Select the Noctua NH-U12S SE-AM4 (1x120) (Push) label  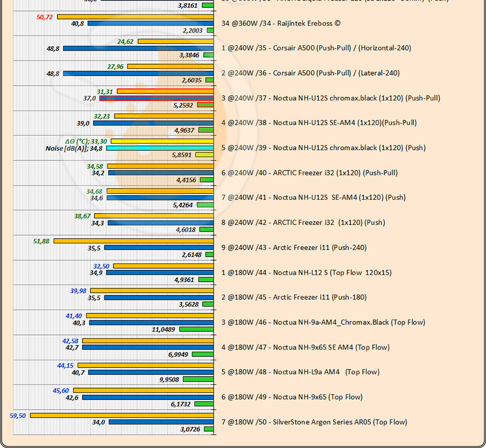click(313, 197)
